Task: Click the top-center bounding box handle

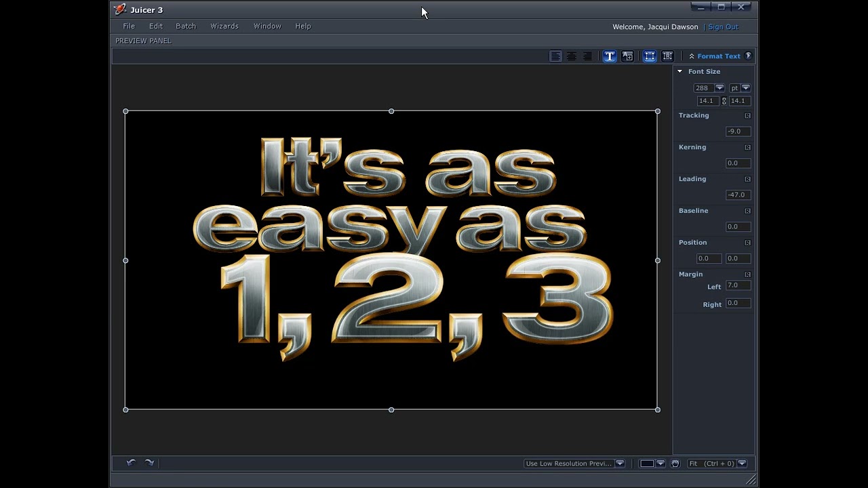Action: coord(391,111)
